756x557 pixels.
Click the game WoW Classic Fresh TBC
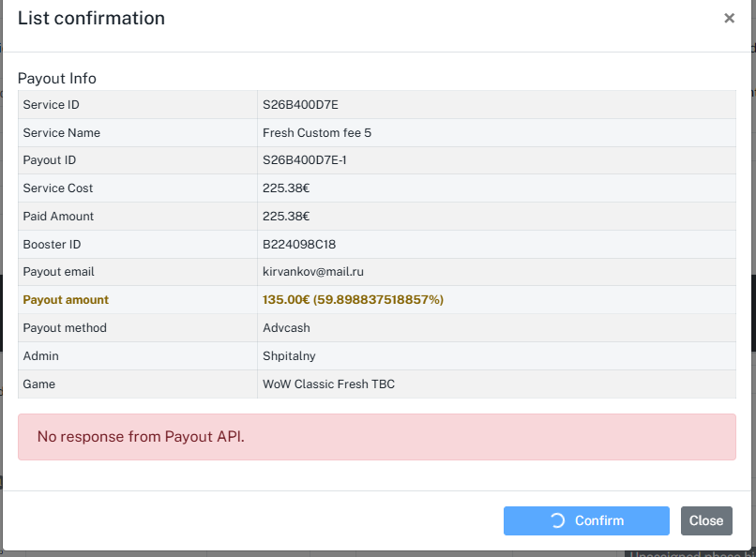(328, 384)
